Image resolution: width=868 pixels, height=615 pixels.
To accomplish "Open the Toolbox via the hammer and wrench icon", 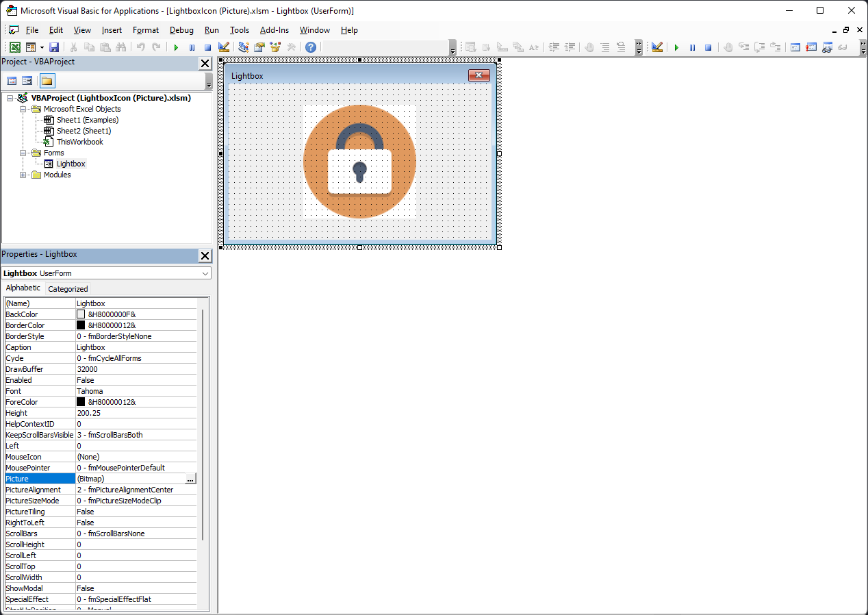I will (292, 47).
